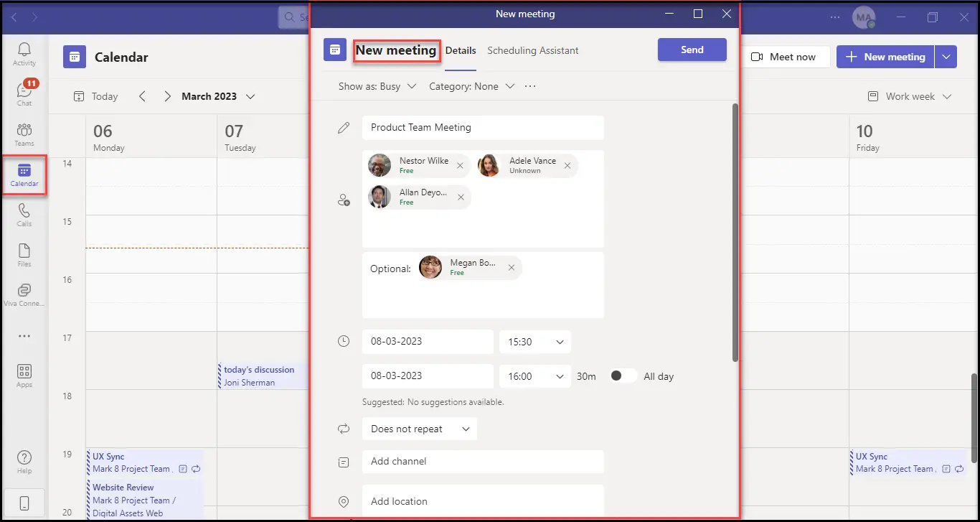Expand the Show as: Busy dropdown

pos(377,86)
